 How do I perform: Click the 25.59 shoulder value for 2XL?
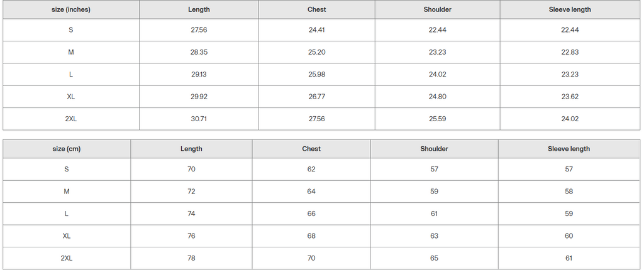tap(437, 119)
